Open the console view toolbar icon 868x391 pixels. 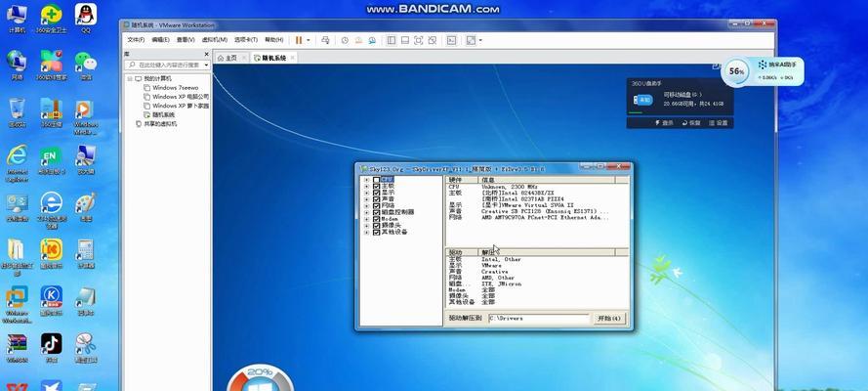coord(452,40)
